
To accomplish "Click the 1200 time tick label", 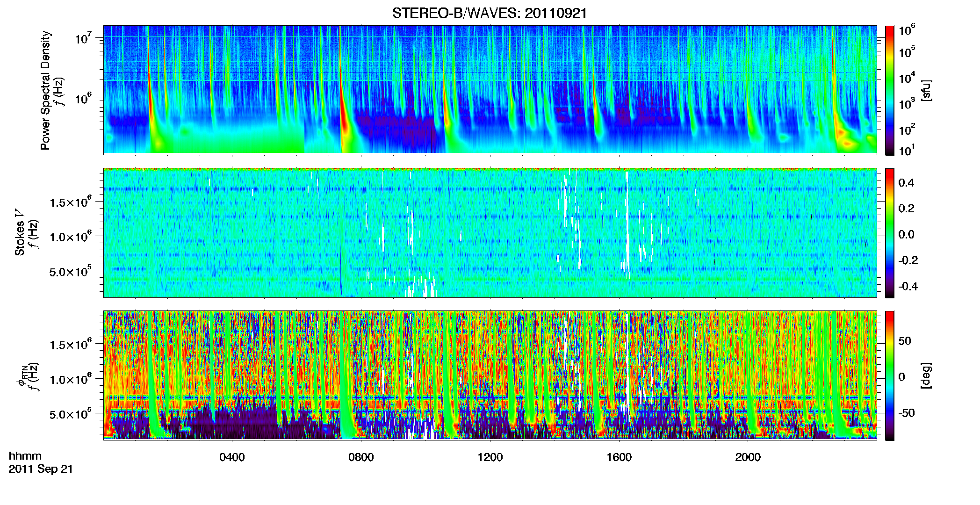I will [x=490, y=457].
